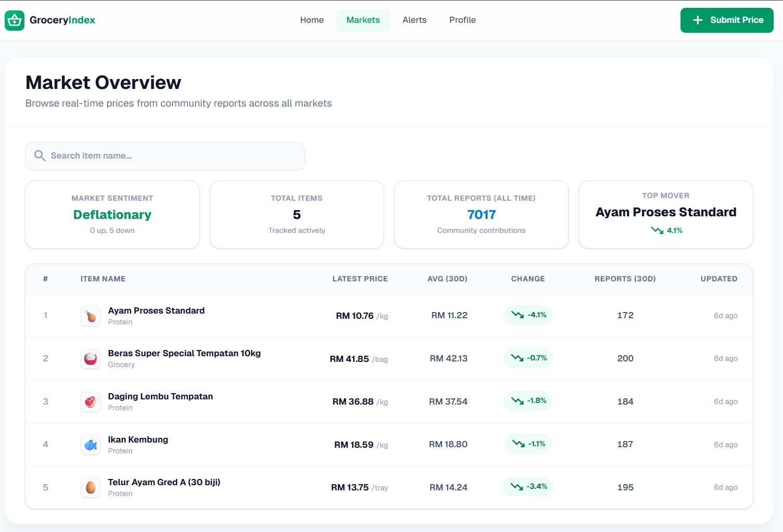The image size is (783, 532).
Task: Click the chicken drumstick icon for Ayam Proses Standard
Action: tap(91, 316)
